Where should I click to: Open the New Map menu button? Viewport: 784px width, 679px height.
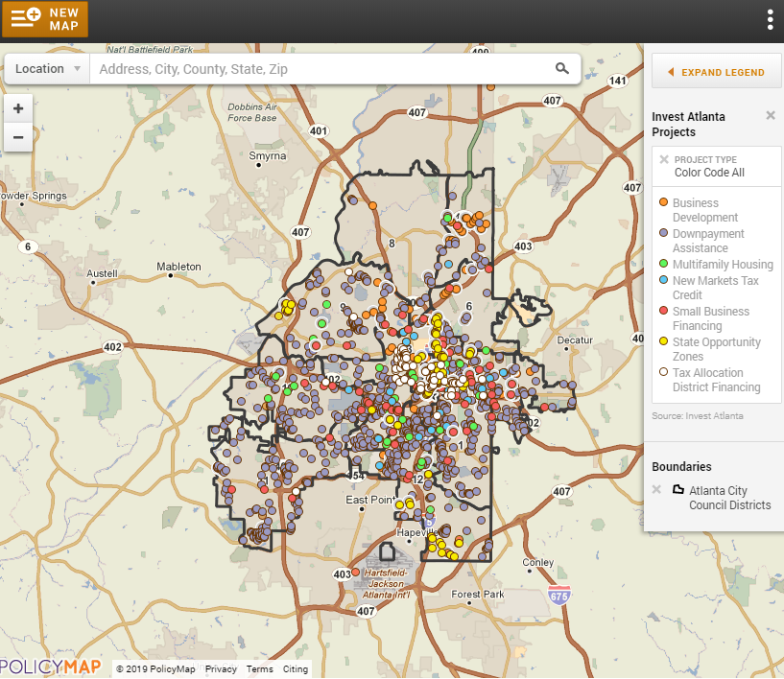click(x=45, y=19)
